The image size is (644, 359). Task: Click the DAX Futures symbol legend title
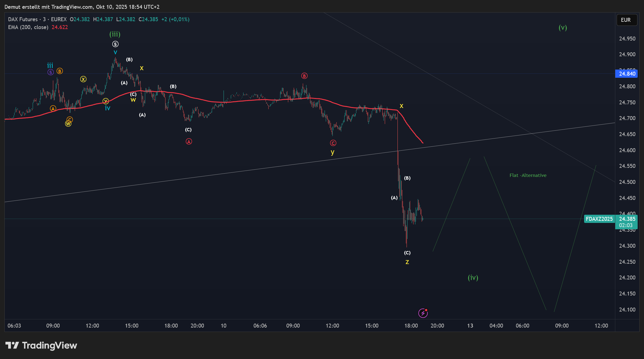click(x=23, y=19)
